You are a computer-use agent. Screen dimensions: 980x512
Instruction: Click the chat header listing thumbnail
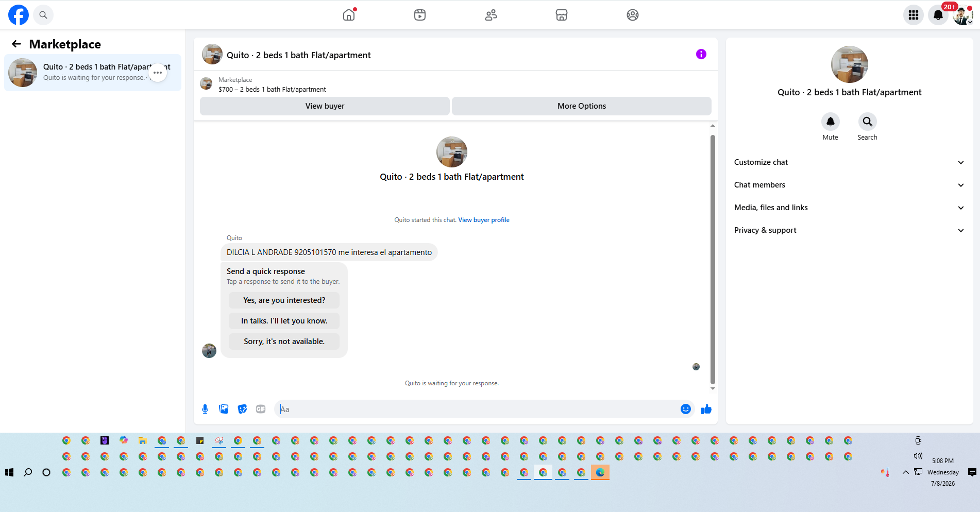212,54
